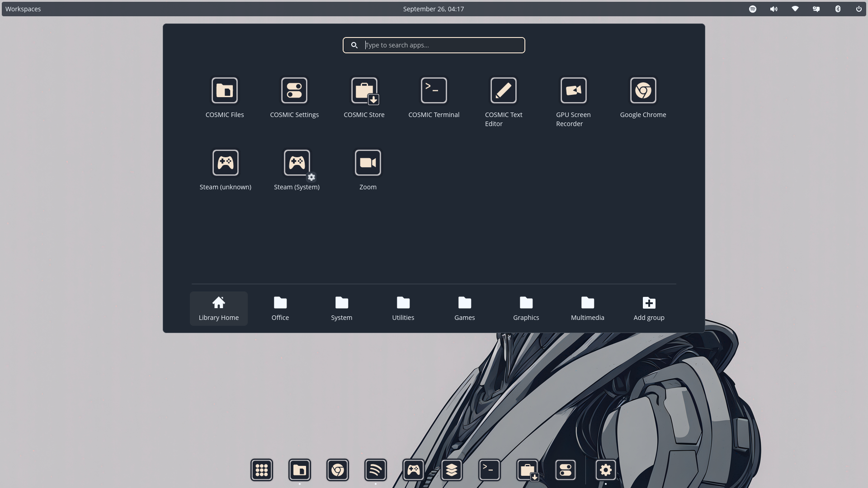Open Spotify from the dock

(x=376, y=470)
